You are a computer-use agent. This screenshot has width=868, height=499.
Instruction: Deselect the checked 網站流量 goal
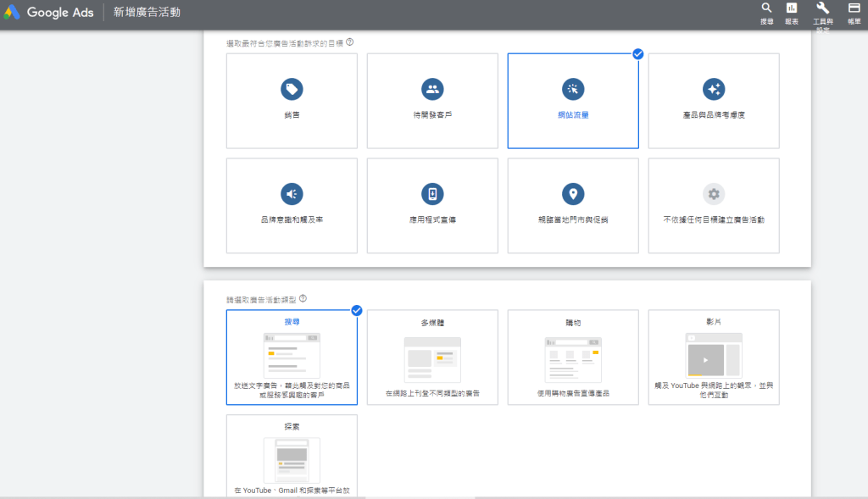coord(573,100)
